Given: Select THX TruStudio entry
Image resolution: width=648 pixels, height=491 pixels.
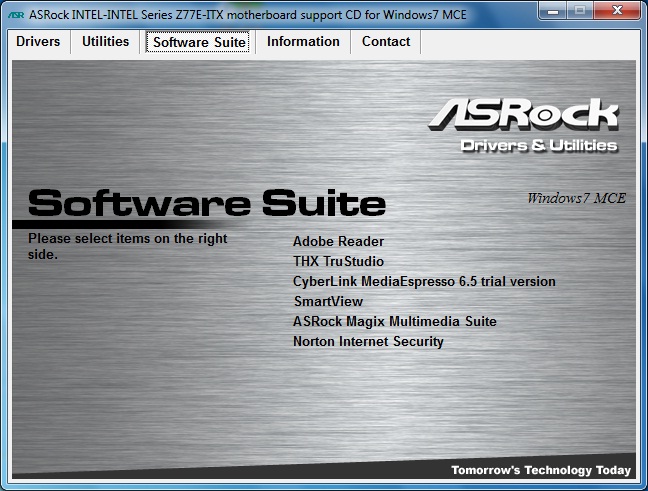Looking at the screenshot, I should pyautogui.click(x=338, y=261).
